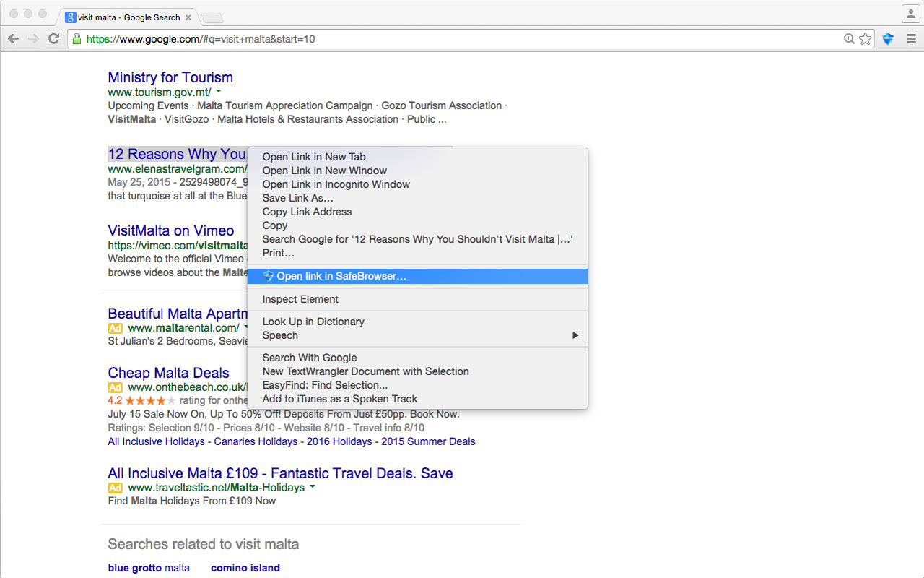Screen dimensions: 924x578
Task: Choose Search With Google
Action: (x=417, y=358)
